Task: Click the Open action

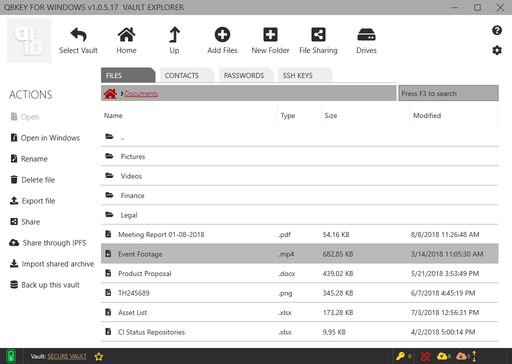Action: click(x=25, y=117)
